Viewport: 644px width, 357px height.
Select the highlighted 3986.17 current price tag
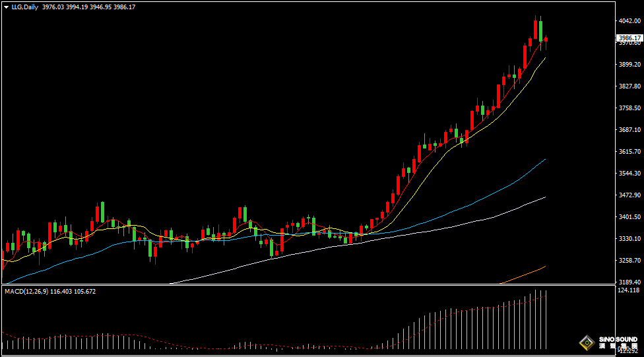tap(629, 38)
